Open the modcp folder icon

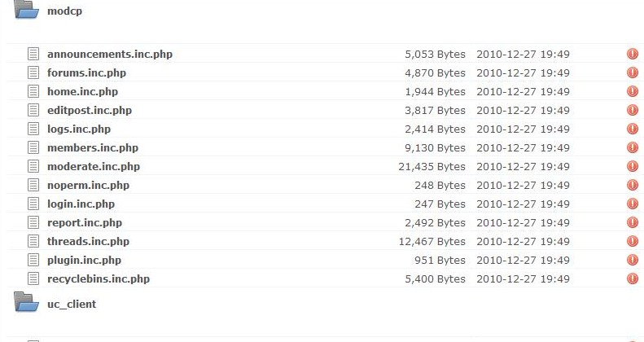tap(26, 10)
